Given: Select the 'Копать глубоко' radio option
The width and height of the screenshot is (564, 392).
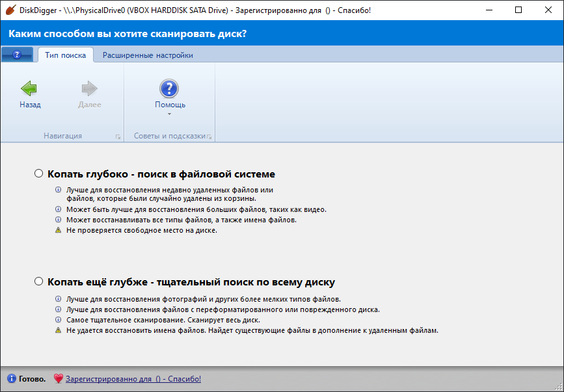Looking at the screenshot, I should (x=39, y=174).
